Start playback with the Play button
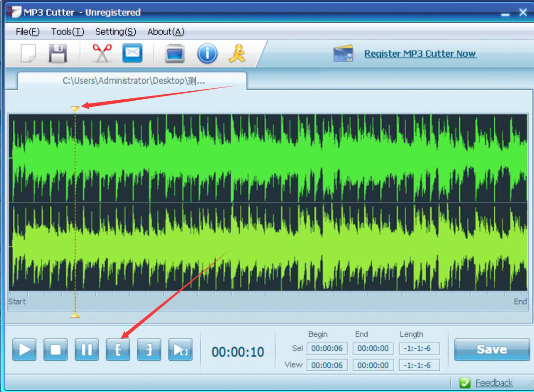This screenshot has height=392, width=534. tap(24, 349)
